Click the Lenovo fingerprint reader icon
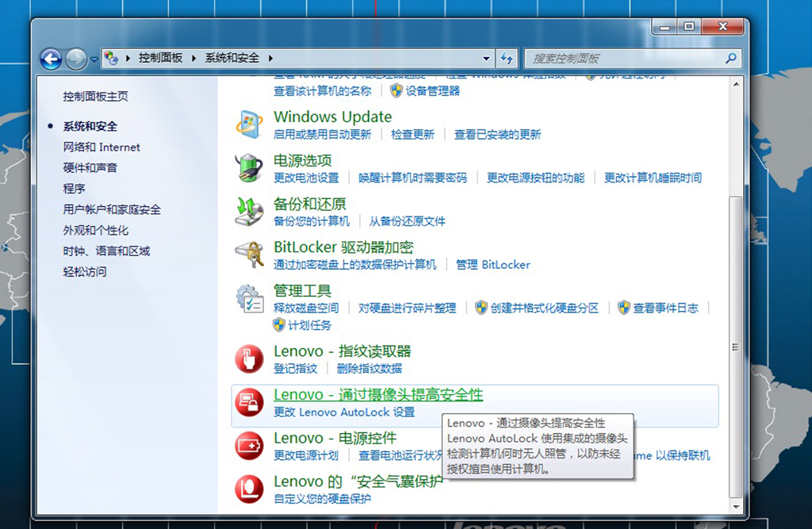 point(249,359)
